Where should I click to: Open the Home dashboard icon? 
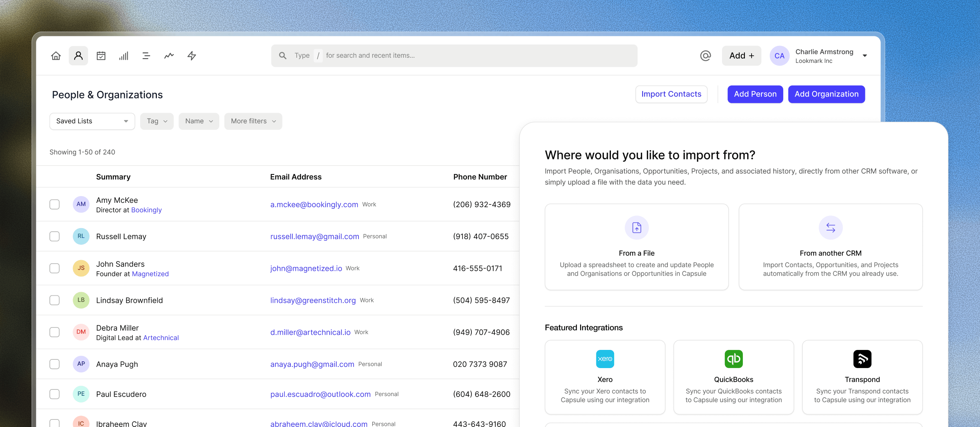point(56,56)
